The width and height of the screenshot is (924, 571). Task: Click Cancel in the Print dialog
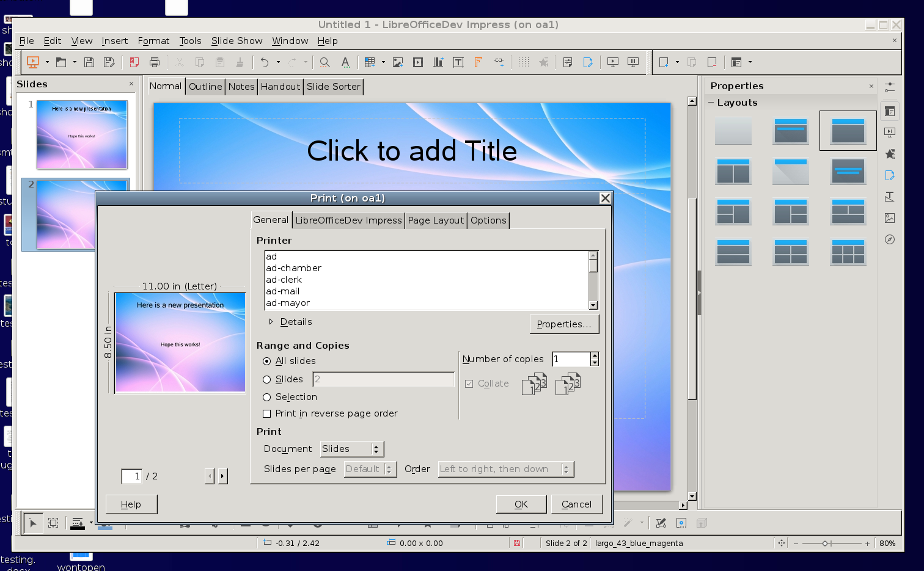[576, 504]
